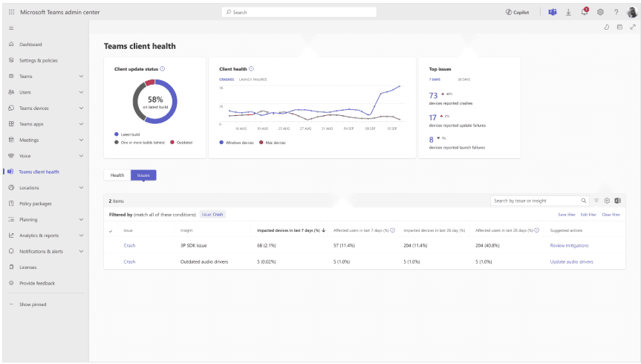Expand the Teams sidebar section

81,77
